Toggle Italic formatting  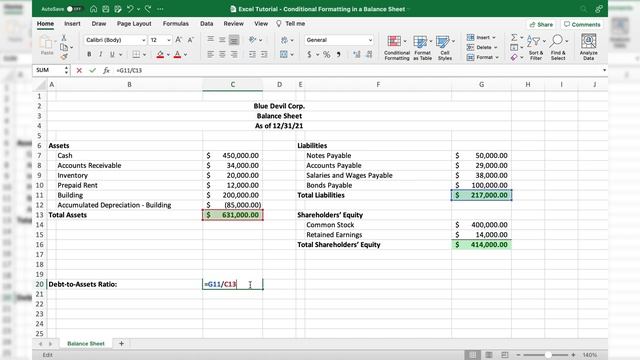point(100,54)
